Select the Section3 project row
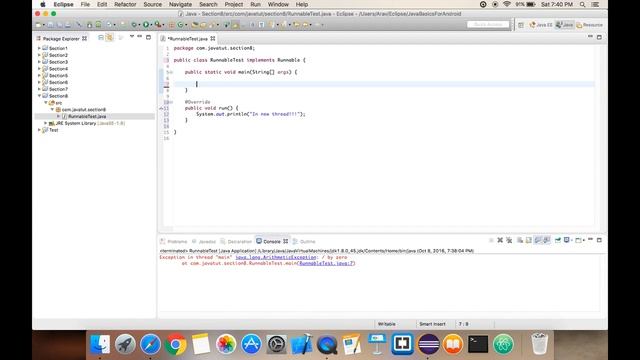 (x=58, y=62)
